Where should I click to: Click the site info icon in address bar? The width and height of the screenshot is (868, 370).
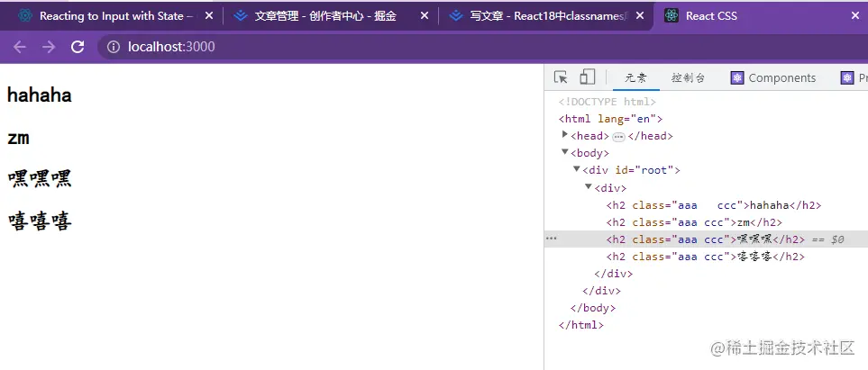coord(114,47)
